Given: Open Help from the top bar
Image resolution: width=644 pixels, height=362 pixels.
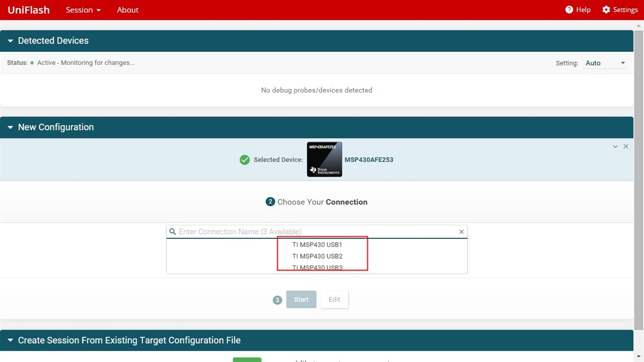Looking at the screenshot, I should tap(578, 10).
